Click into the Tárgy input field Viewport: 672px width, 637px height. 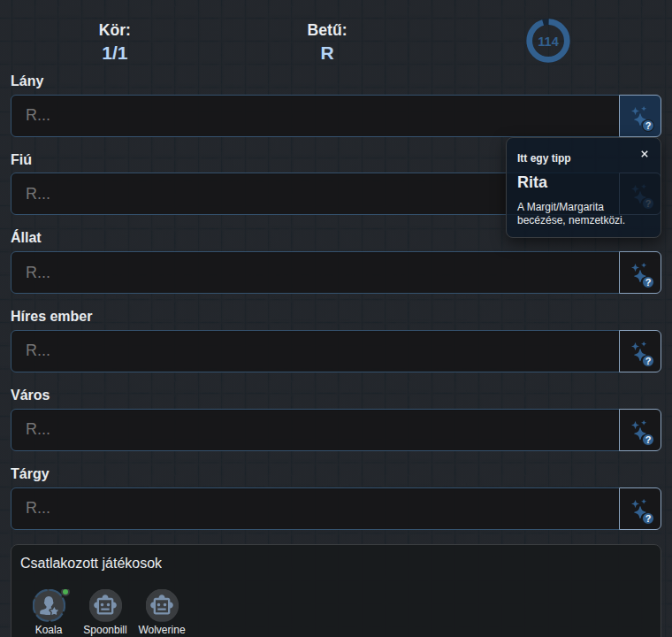click(x=315, y=509)
